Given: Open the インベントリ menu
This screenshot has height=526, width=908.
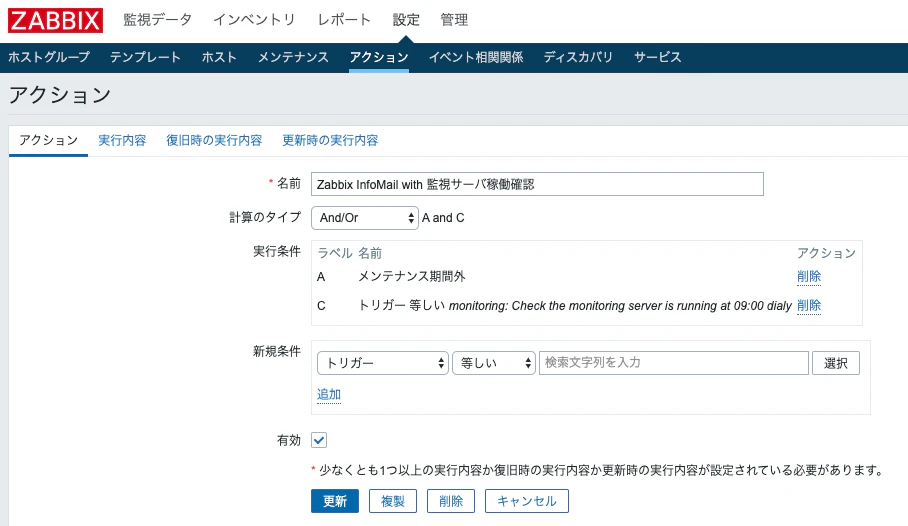Looking at the screenshot, I should coord(254,20).
